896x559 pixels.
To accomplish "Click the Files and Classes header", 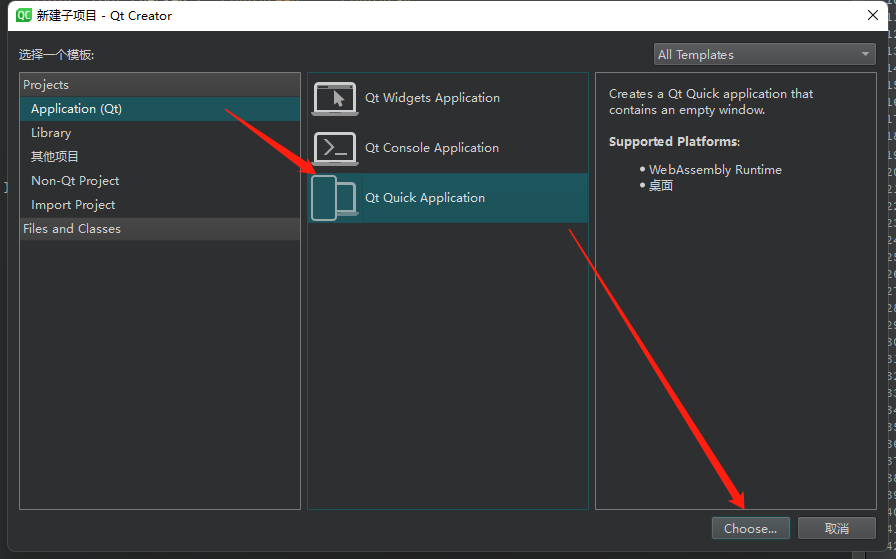I will coord(160,229).
